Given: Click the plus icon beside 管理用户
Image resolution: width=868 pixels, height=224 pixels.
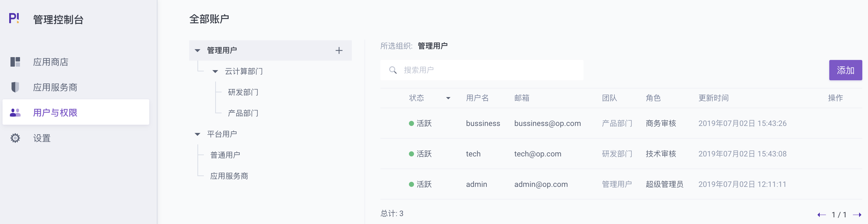Looking at the screenshot, I should tap(339, 50).
